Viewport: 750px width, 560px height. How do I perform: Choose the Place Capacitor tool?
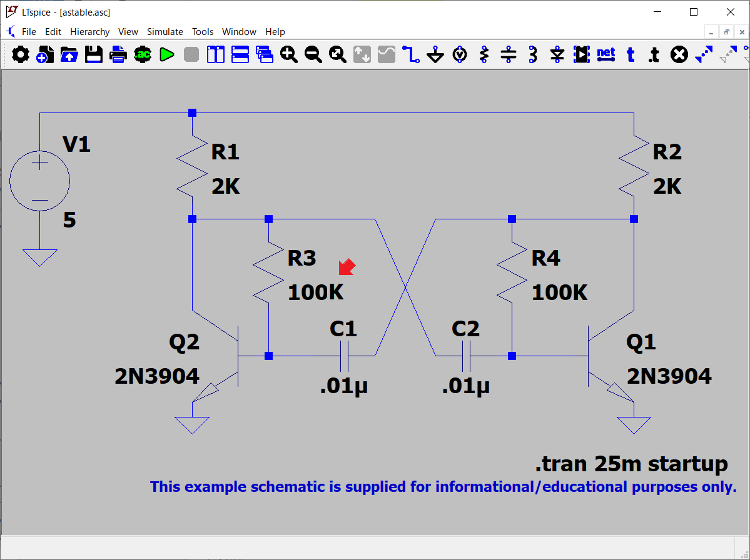tap(509, 55)
